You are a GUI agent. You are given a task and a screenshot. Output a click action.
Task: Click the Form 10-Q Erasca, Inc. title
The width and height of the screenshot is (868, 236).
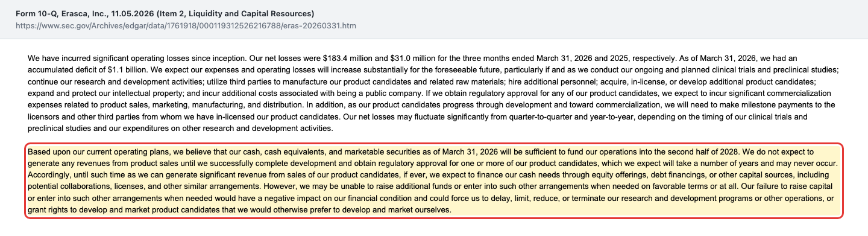coord(165,13)
